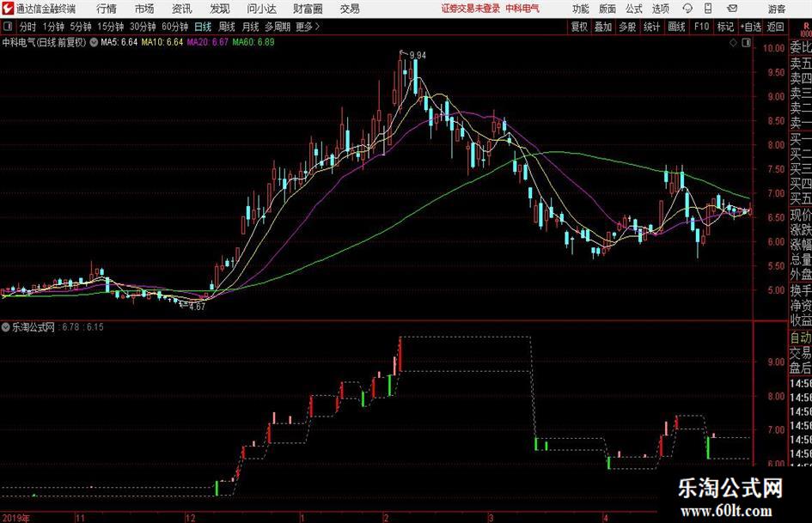Click the 证券交易未登录 login link
The height and width of the screenshot is (523, 812).
pyautogui.click(x=470, y=9)
